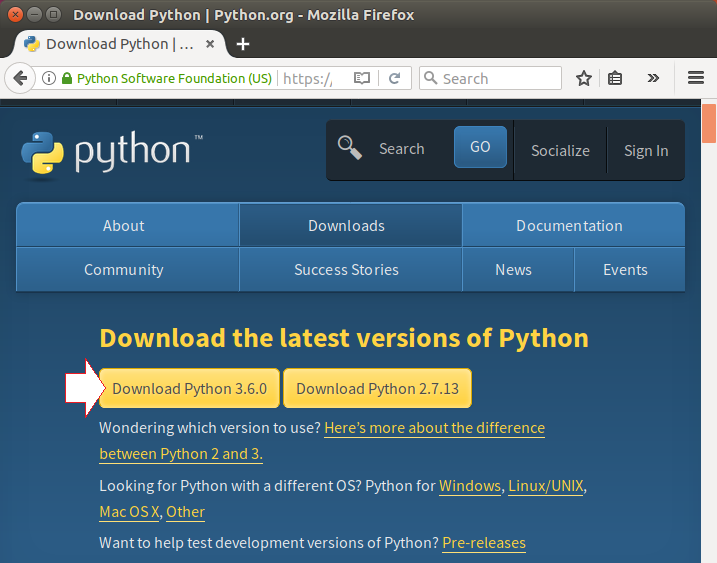
Task: Open the Windows downloads link
Action: tap(470, 486)
